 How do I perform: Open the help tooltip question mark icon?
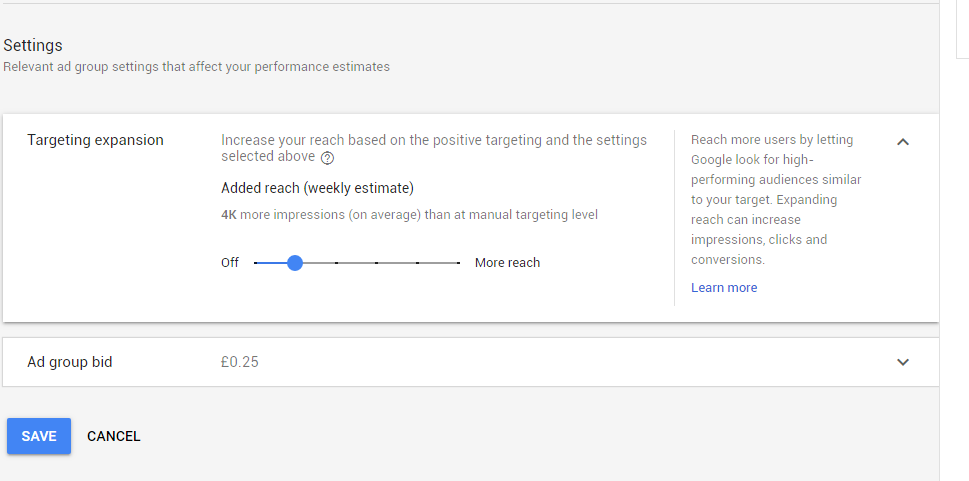click(328, 158)
